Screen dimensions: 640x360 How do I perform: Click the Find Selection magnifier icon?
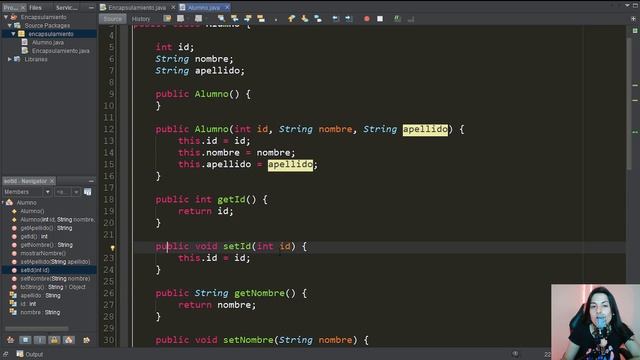tap(221, 19)
